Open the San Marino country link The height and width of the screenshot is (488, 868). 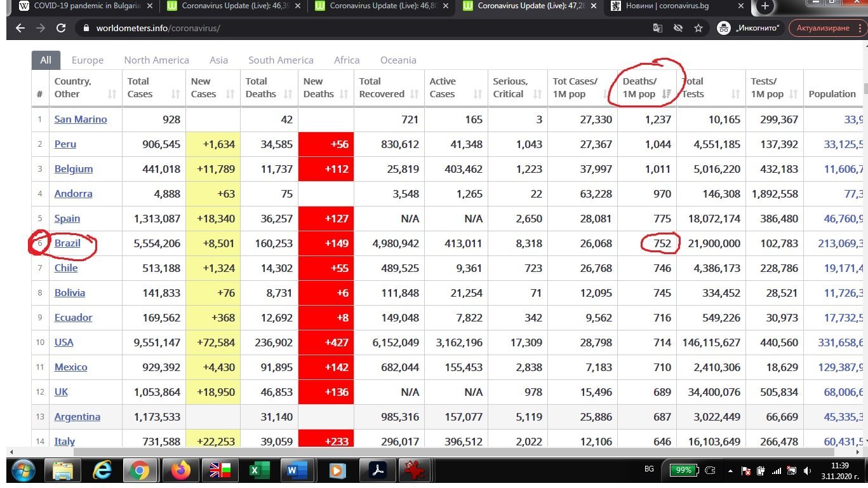[x=81, y=119]
